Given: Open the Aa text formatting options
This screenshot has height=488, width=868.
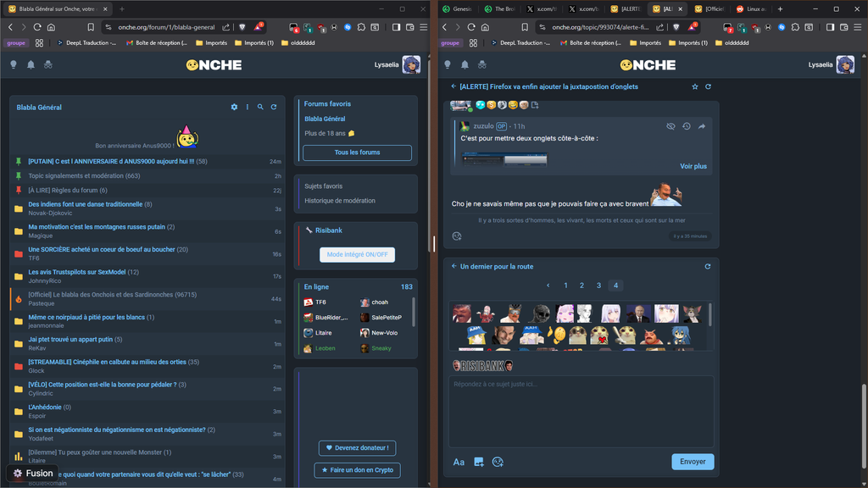Looking at the screenshot, I should pyautogui.click(x=459, y=462).
